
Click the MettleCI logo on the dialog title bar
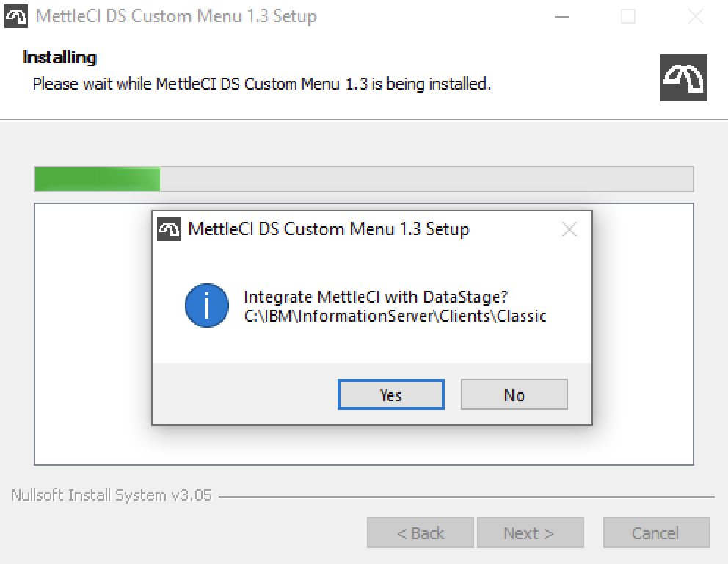pos(167,228)
